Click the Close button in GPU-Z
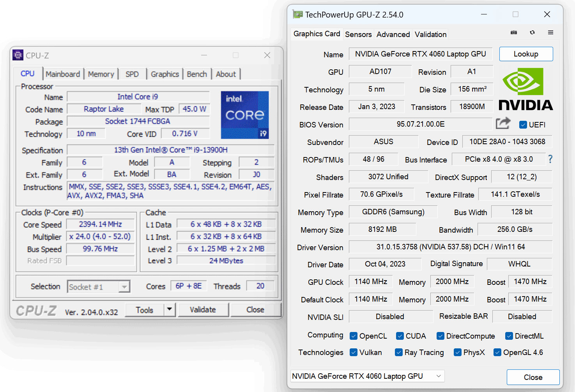575x392 pixels. (x=533, y=377)
